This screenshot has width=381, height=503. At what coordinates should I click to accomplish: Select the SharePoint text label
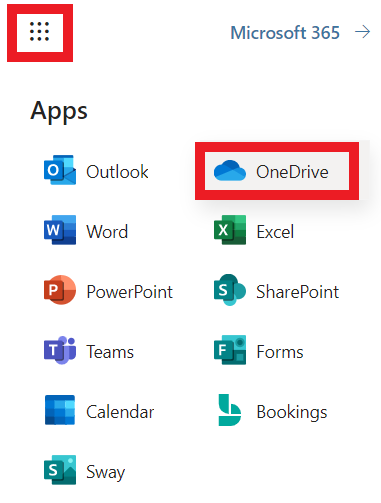[x=298, y=292]
